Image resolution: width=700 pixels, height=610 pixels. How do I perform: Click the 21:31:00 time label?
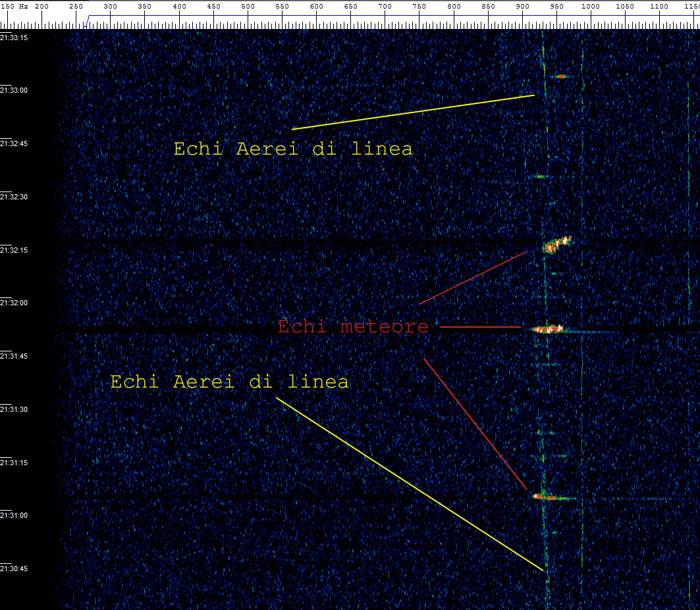tap(14, 515)
